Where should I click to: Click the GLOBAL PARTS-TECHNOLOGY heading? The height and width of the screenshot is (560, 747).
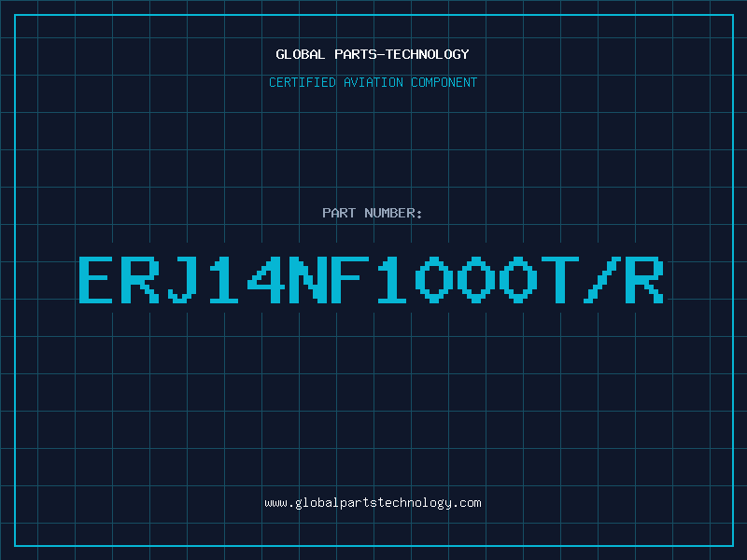(x=373, y=54)
